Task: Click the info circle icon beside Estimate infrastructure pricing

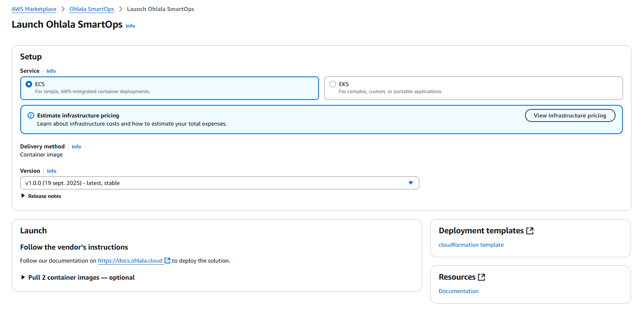Action: pyautogui.click(x=30, y=115)
